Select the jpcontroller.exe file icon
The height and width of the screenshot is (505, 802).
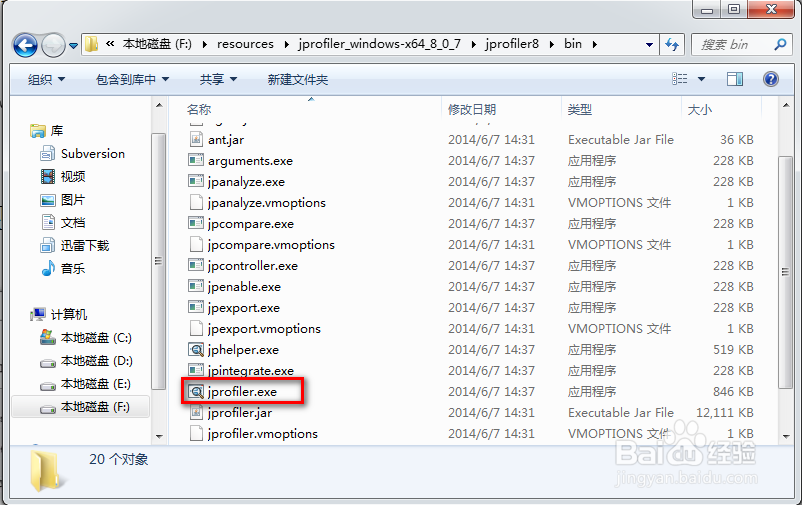(x=196, y=265)
